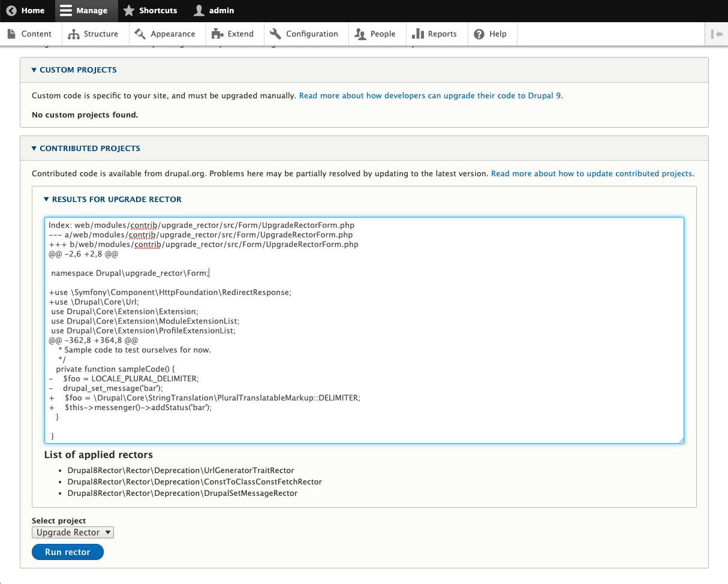Image resolution: width=728 pixels, height=584 pixels.
Task: Open the Extend modules page
Action: click(x=233, y=34)
